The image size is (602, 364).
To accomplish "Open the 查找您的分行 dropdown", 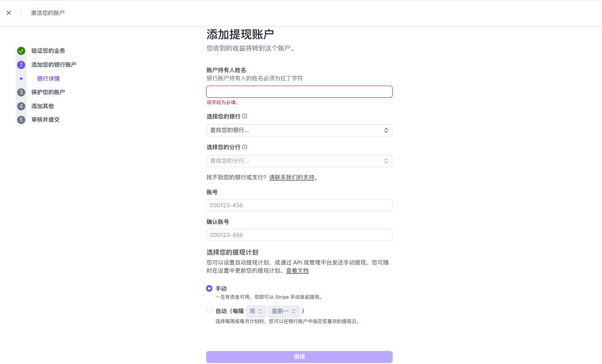I will pos(299,161).
